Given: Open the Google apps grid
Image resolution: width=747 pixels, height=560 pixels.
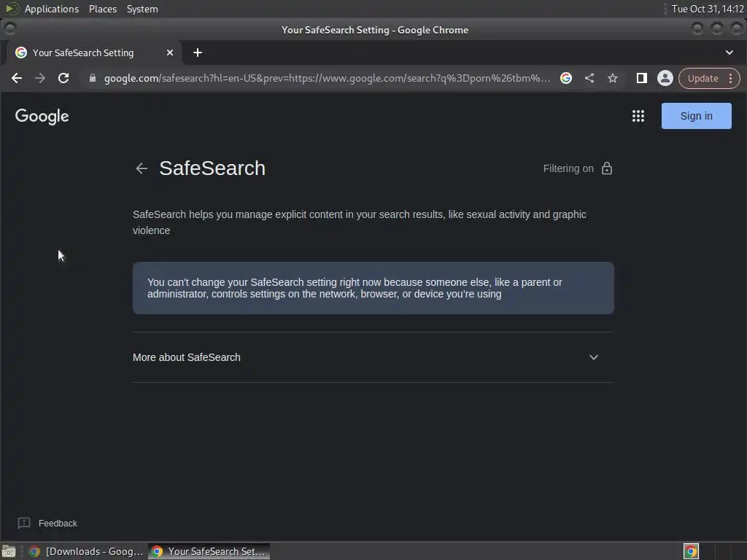Looking at the screenshot, I should click(x=638, y=116).
